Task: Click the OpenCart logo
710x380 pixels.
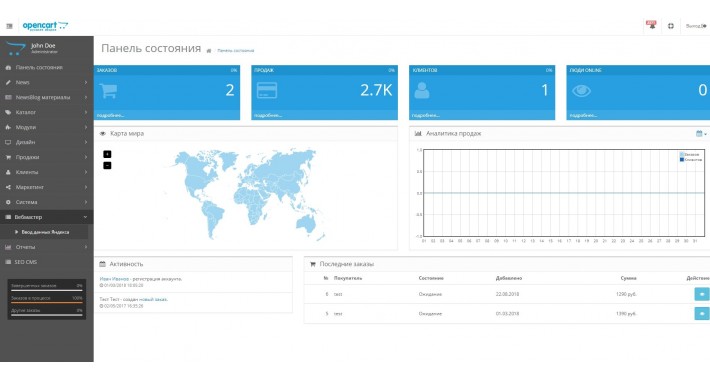Action: [x=45, y=26]
